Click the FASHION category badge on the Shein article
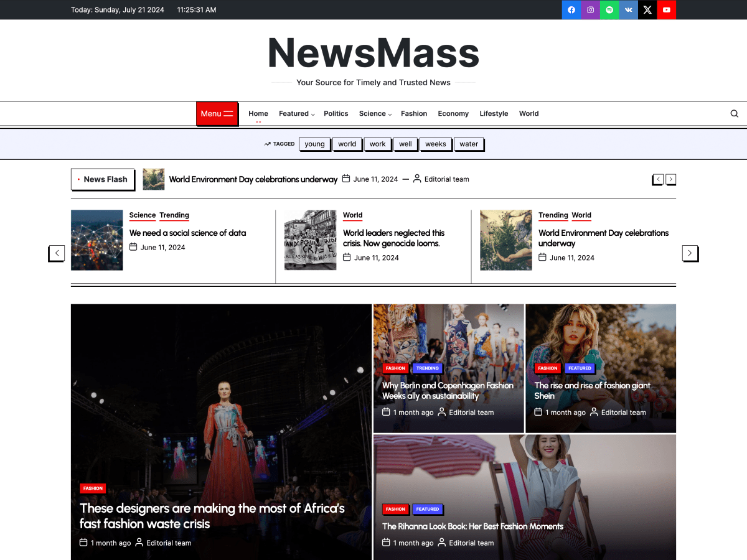 click(x=547, y=368)
